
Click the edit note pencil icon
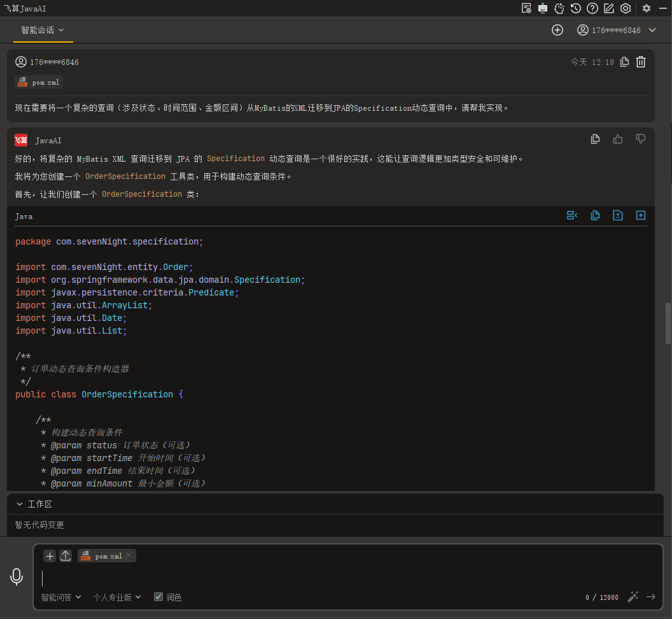pyautogui.click(x=609, y=8)
